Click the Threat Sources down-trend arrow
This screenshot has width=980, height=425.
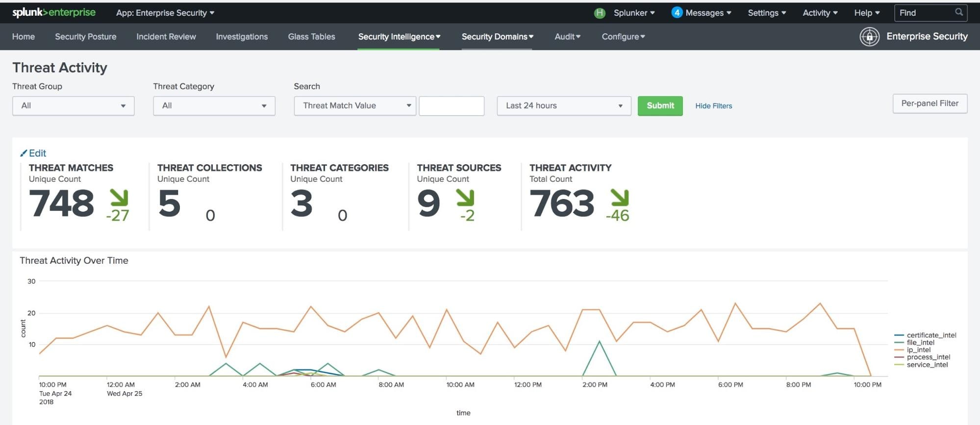[465, 198]
